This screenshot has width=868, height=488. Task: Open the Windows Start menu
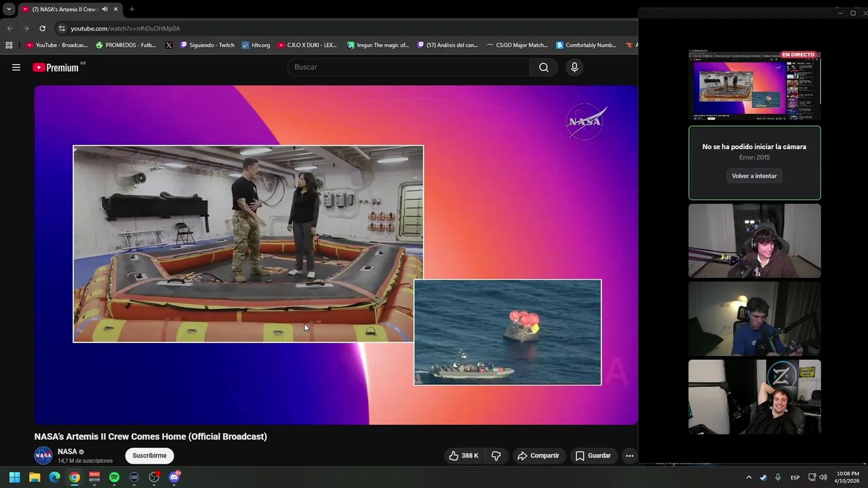[14, 477]
